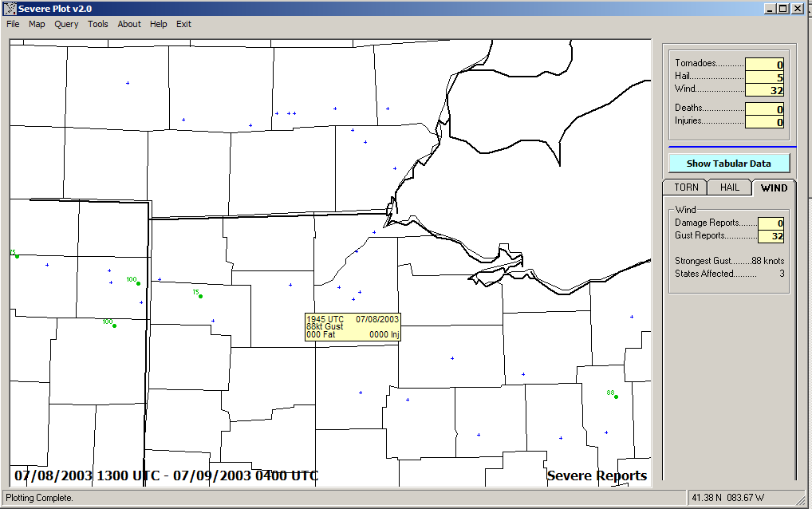Click the Severe Reports map label
812x509 pixels.
(597, 475)
